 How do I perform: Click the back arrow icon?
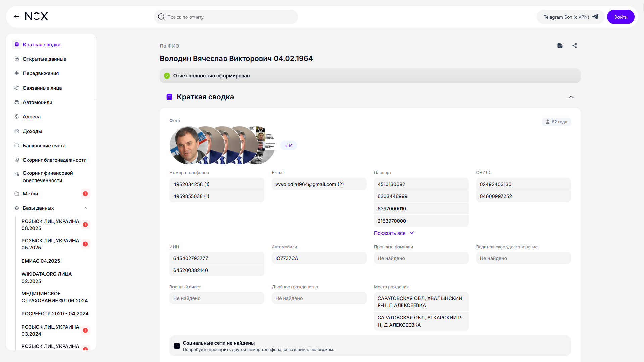click(x=16, y=17)
